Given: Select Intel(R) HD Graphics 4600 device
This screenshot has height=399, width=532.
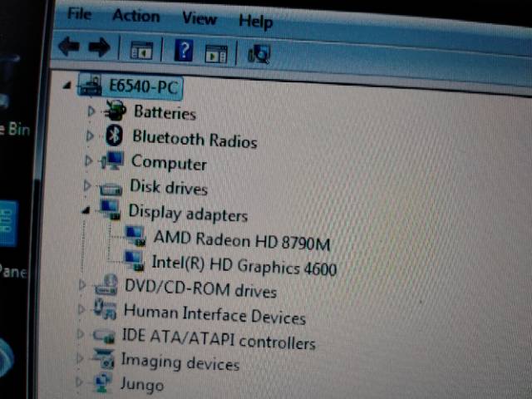Looking at the screenshot, I should click(244, 265).
